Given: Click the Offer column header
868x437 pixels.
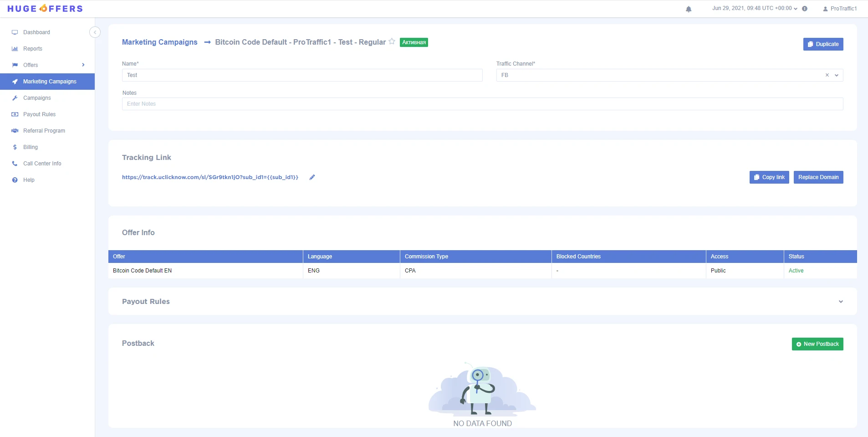Looking at the screenshot, I should click(x=205, y=257).
